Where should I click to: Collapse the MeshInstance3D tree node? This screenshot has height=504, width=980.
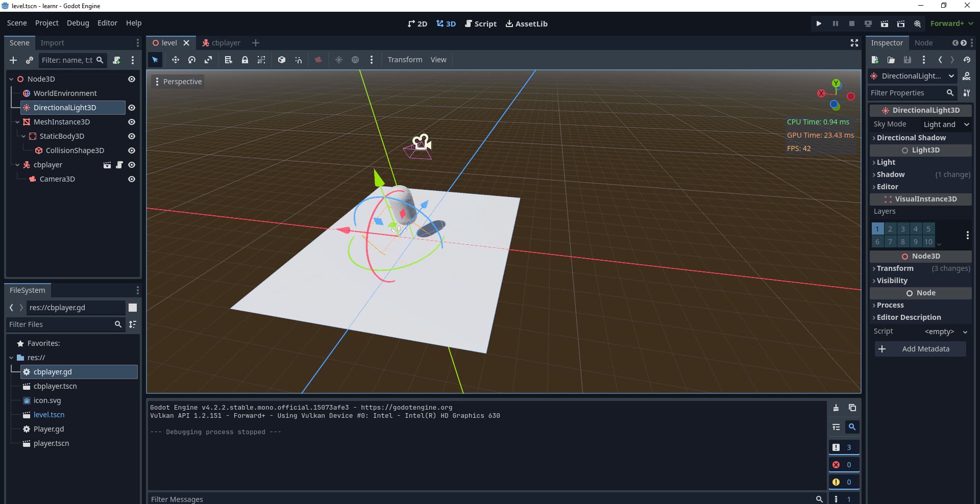coord(17,122)
